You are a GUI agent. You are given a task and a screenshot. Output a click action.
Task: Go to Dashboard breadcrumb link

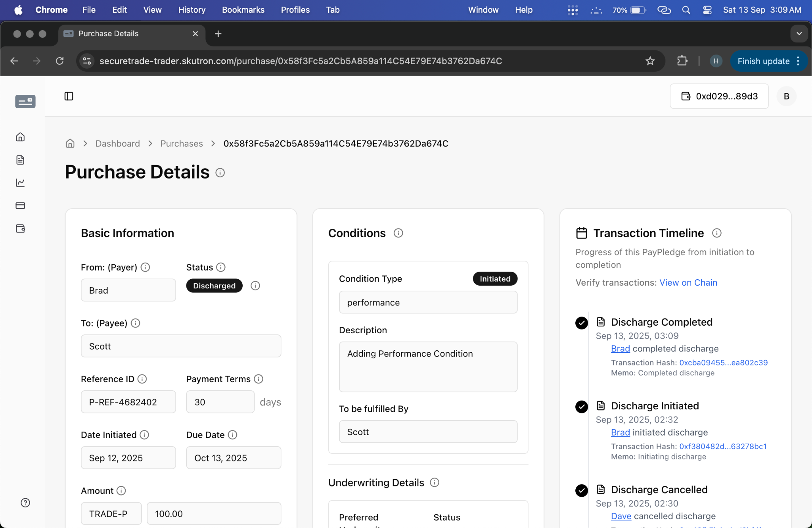tap(118, 144)
